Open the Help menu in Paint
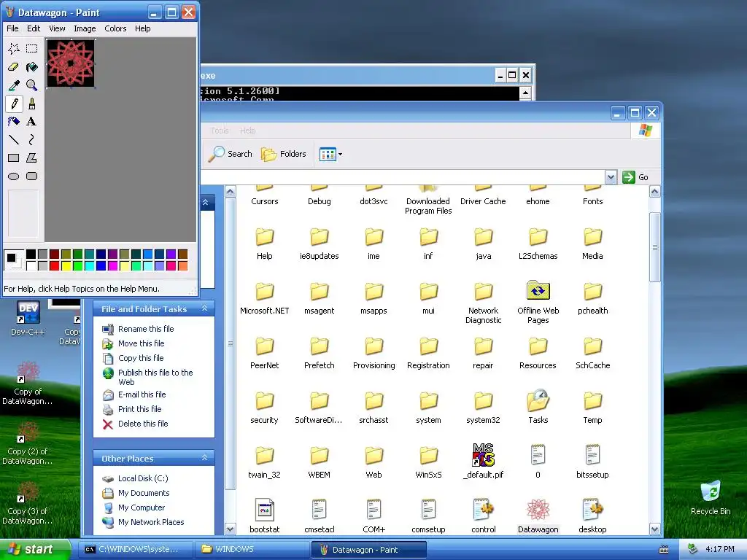 click(x=142, y=28)
